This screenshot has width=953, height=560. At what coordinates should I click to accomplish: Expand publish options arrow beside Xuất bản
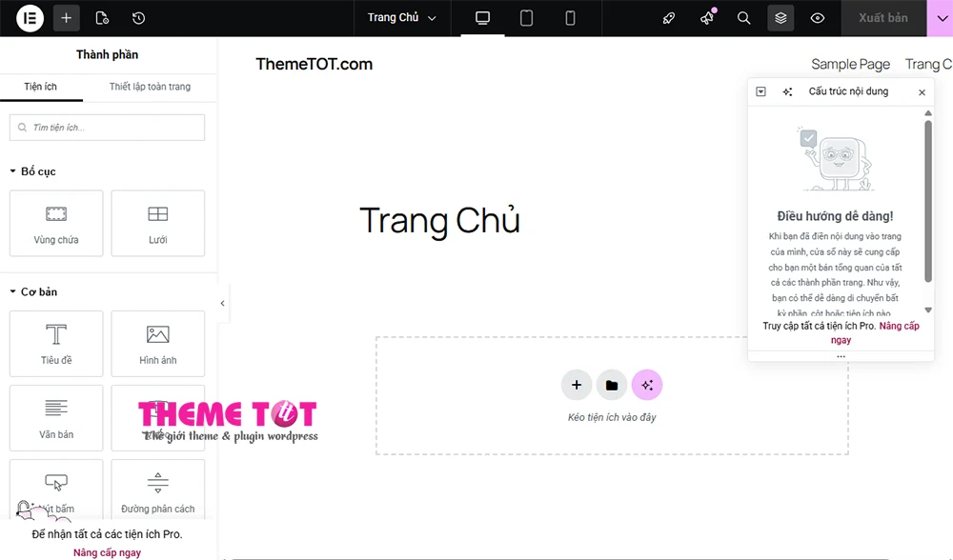[939, 18]
